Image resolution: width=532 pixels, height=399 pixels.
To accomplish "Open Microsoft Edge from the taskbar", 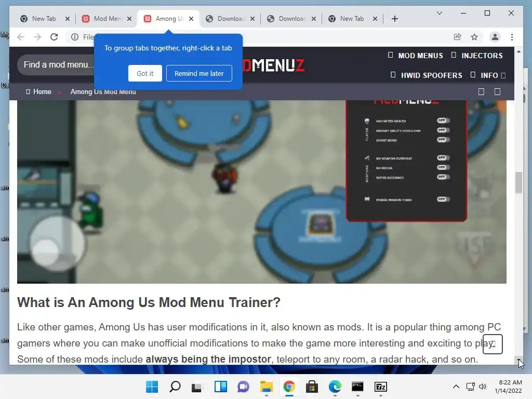I will click(335, 387).
